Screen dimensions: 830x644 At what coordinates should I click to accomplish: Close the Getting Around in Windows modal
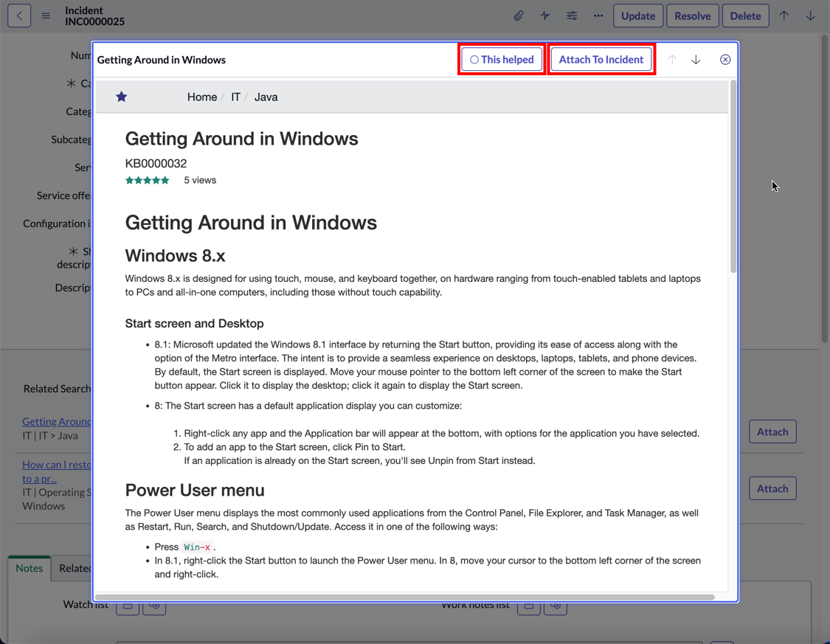tap(725, 60)
